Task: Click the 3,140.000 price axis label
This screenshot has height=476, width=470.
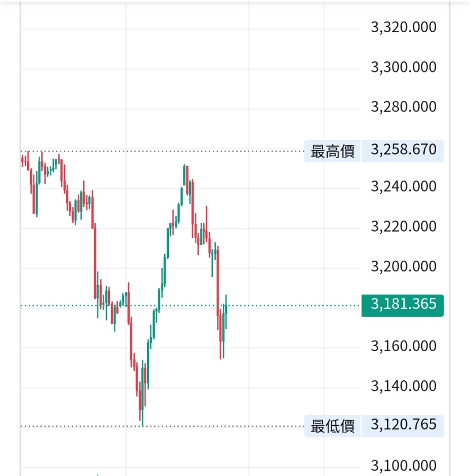Action: click(x=404, y=386)
